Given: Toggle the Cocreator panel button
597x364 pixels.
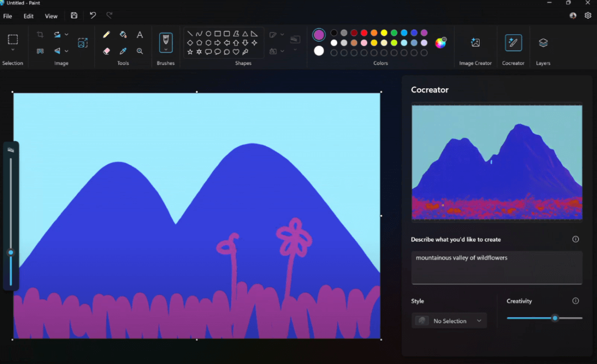Looking at the screenshot, I should pyautogui.click(x=513, y=43).
